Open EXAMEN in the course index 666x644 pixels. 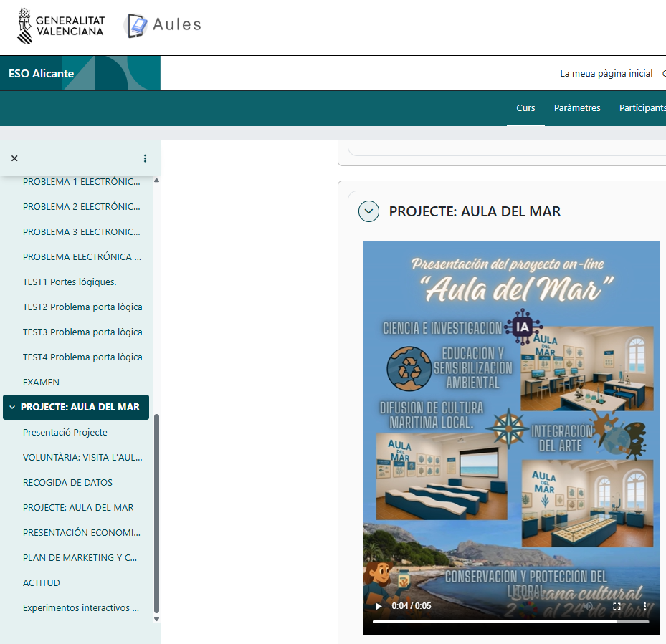41,382
